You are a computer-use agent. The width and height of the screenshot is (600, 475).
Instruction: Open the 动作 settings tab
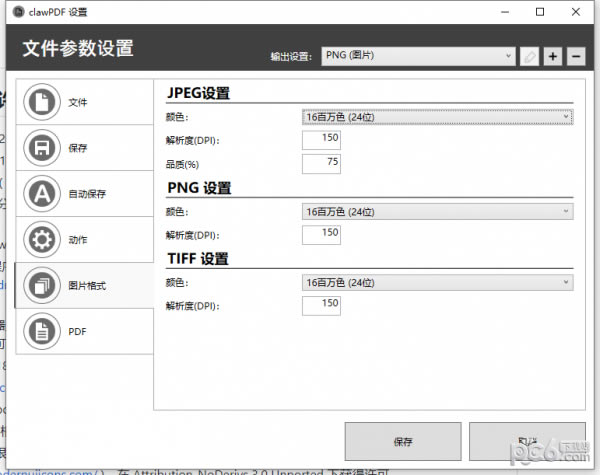[84, 240]
